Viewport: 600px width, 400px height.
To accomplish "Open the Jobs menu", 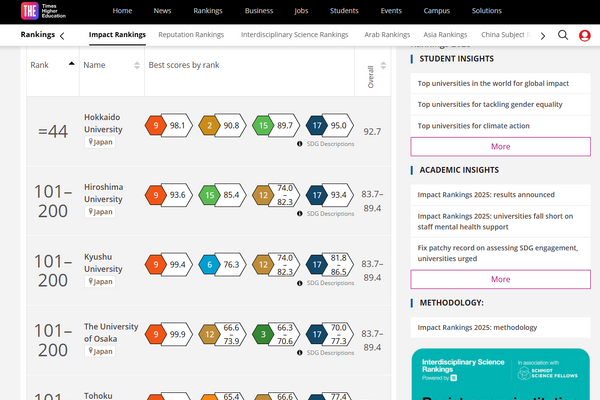I will pos(301,11).
